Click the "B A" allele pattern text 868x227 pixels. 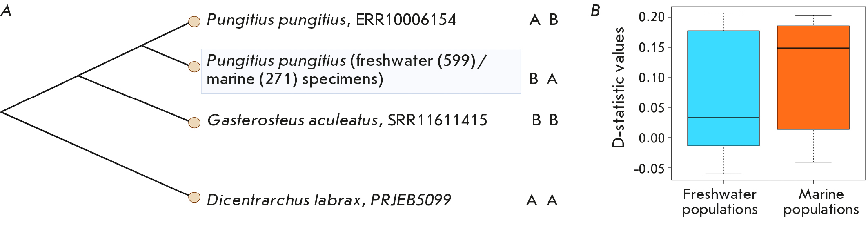543,79
